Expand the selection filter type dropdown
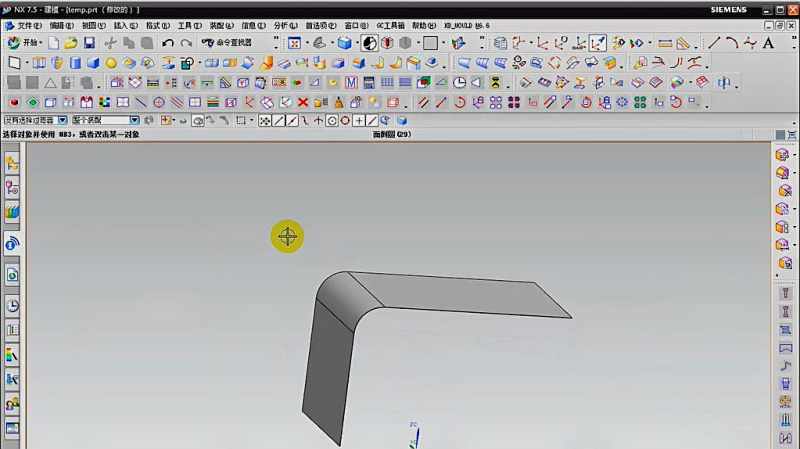This screenshot has width=800, height=449. [62, 120]
